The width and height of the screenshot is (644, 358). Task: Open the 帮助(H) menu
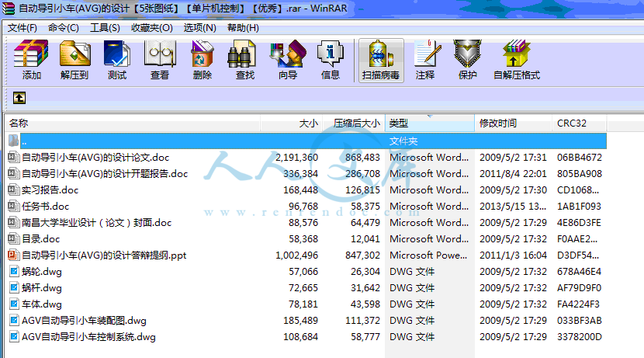(243, 28)
